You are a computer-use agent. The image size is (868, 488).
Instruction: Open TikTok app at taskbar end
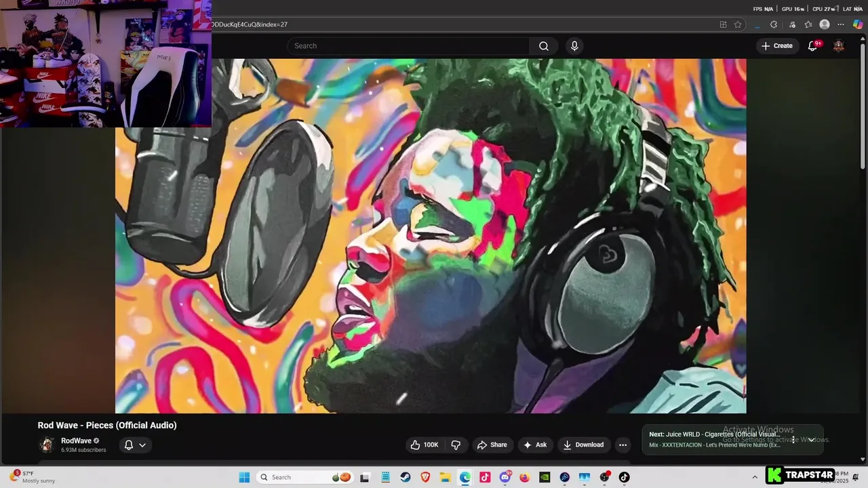(624, 477)
